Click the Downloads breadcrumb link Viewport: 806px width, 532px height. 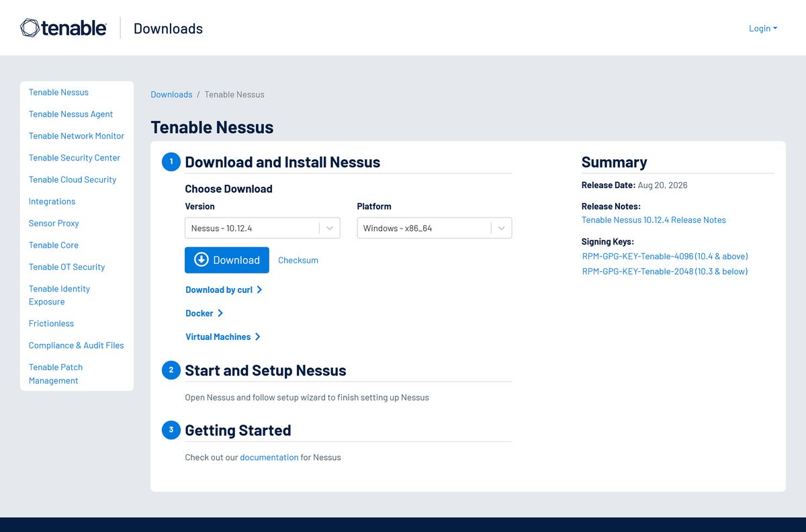coord(171,95)
